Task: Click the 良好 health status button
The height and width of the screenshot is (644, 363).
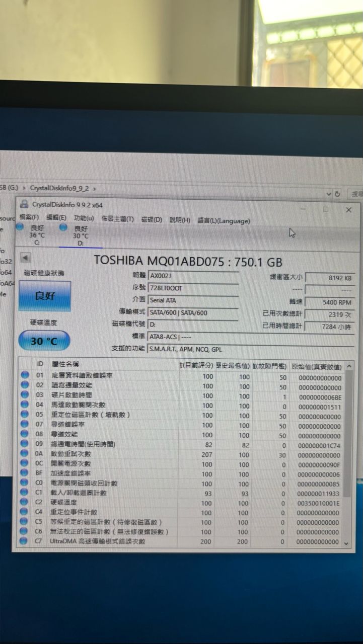Action: 44,296
